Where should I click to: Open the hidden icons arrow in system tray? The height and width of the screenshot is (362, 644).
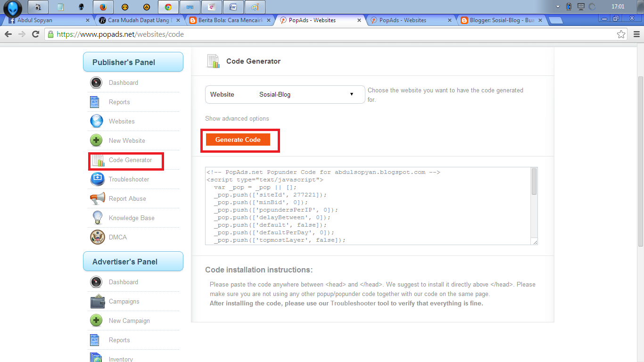click(x=557, y=7)
